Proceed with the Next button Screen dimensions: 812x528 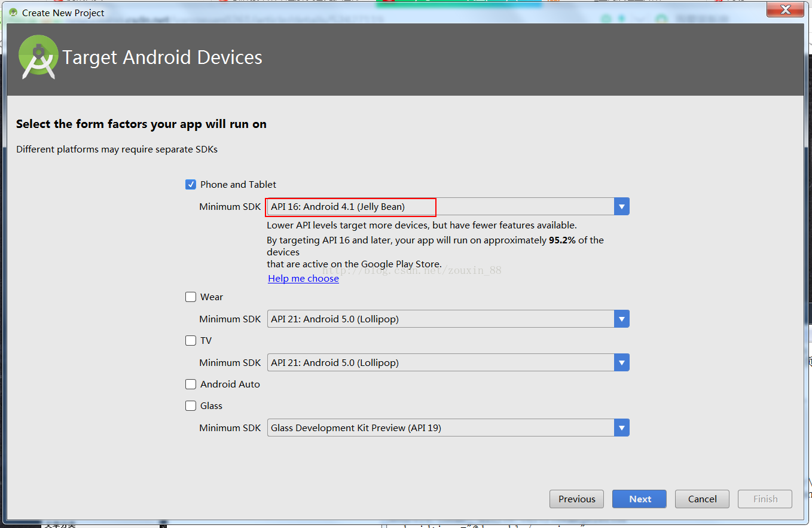pyautogui.click(x=640, y=499)
